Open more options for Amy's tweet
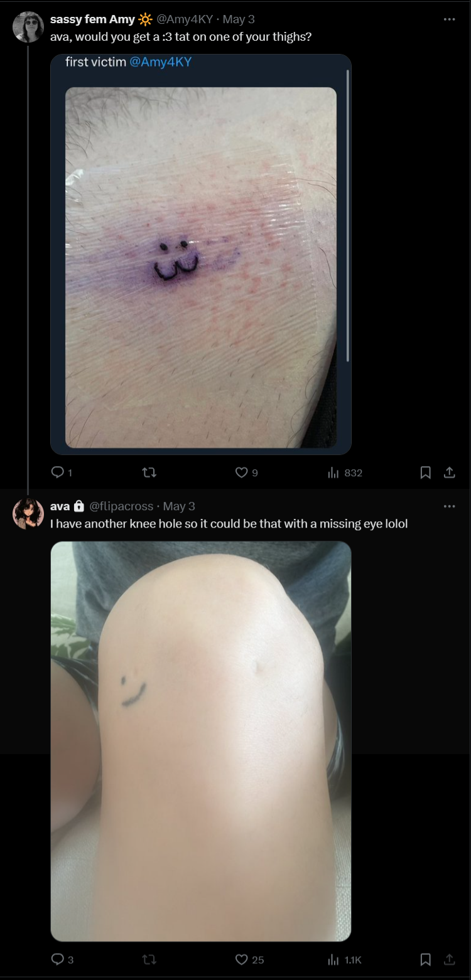This screenshot has width=471, height=980. click(449, 19)
